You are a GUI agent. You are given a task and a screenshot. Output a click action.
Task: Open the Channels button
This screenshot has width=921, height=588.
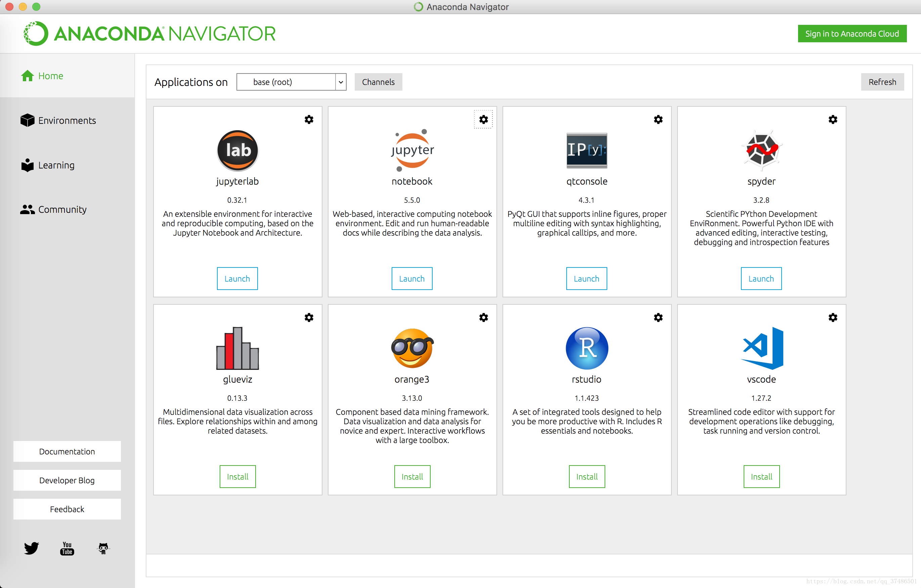(x=378, y=82)
